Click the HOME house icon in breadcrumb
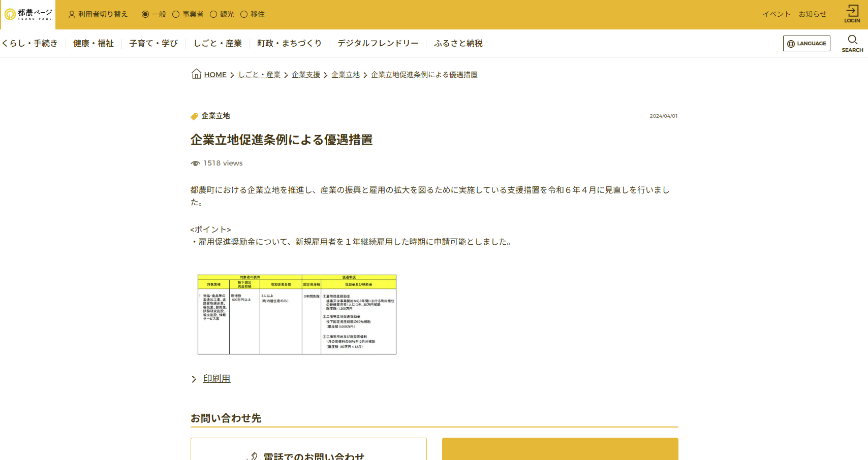This screenshot has height=460, width=868. tap(196, 74)
